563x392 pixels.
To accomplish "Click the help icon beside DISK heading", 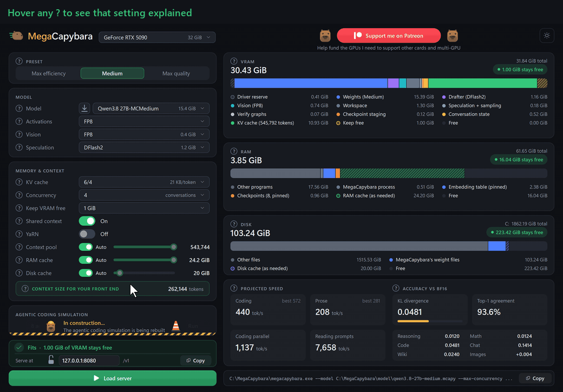I will click(234, 224).
